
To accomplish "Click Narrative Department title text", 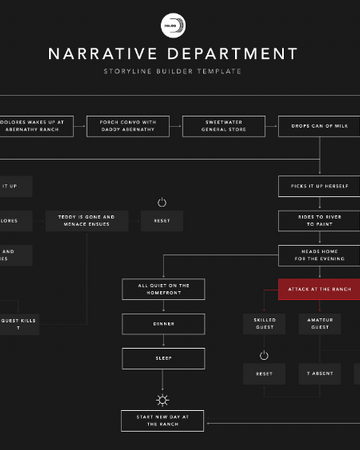I will click(x=173, y=54).
